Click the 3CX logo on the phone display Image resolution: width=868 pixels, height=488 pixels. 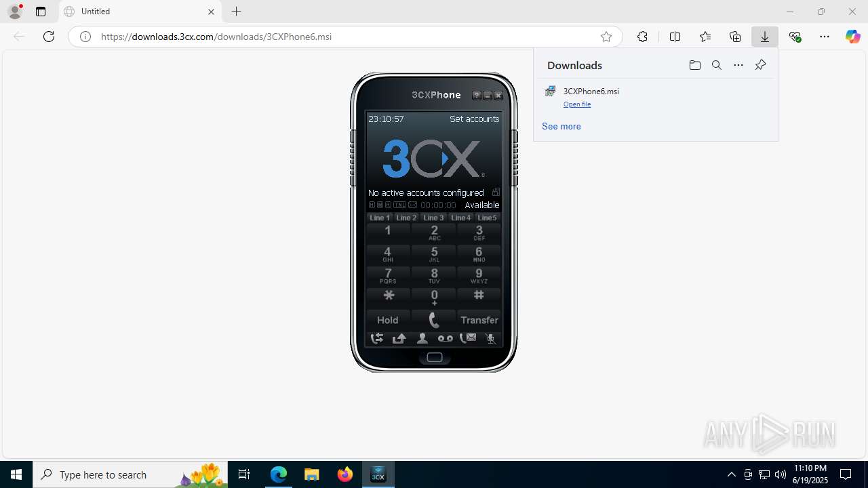[x=433, y=158]
